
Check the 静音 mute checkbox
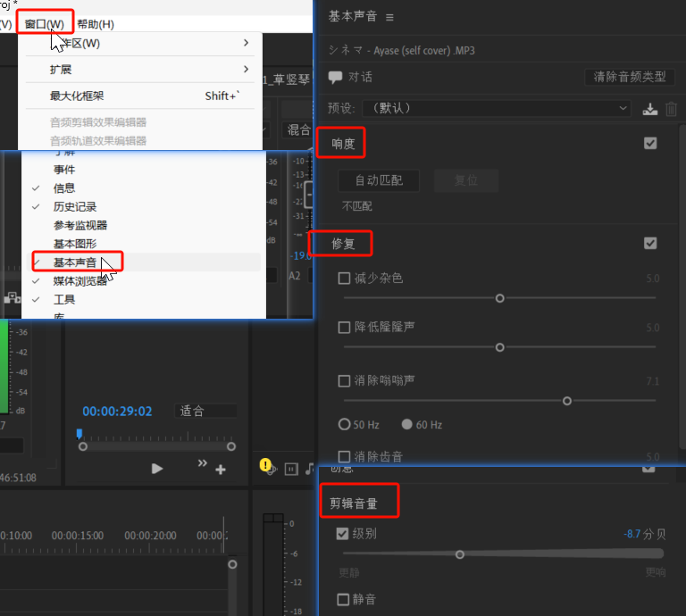point(343,599)
